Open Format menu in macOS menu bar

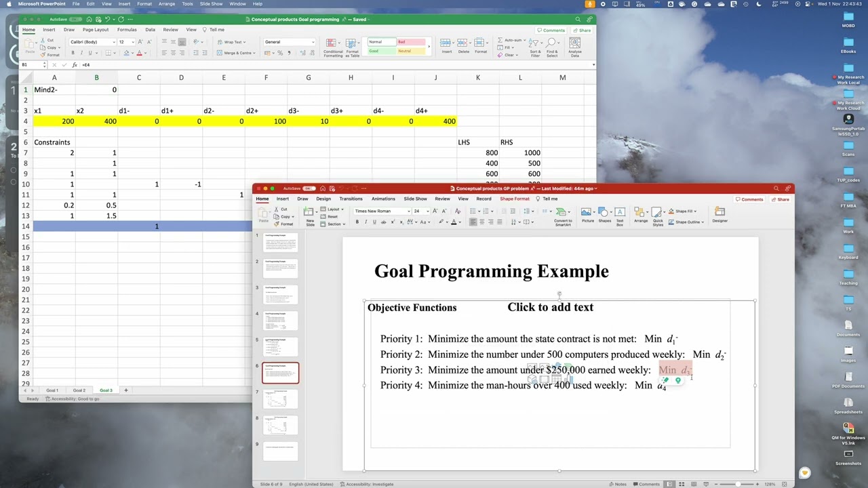(x=144, y=4)
